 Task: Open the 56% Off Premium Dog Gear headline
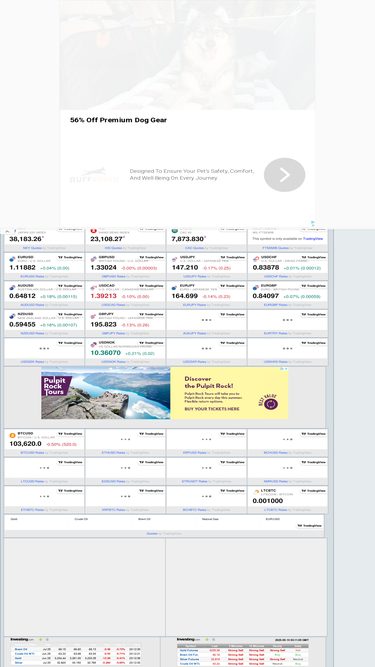coord(119,120)
